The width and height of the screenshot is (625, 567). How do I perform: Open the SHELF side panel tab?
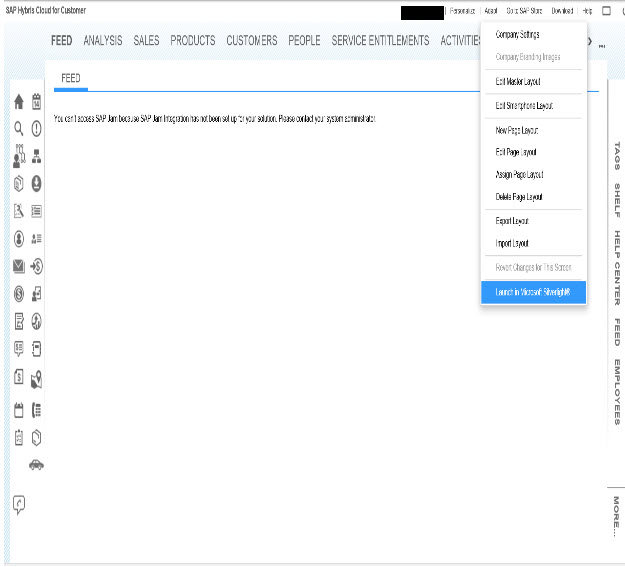[x=617, y=200]
